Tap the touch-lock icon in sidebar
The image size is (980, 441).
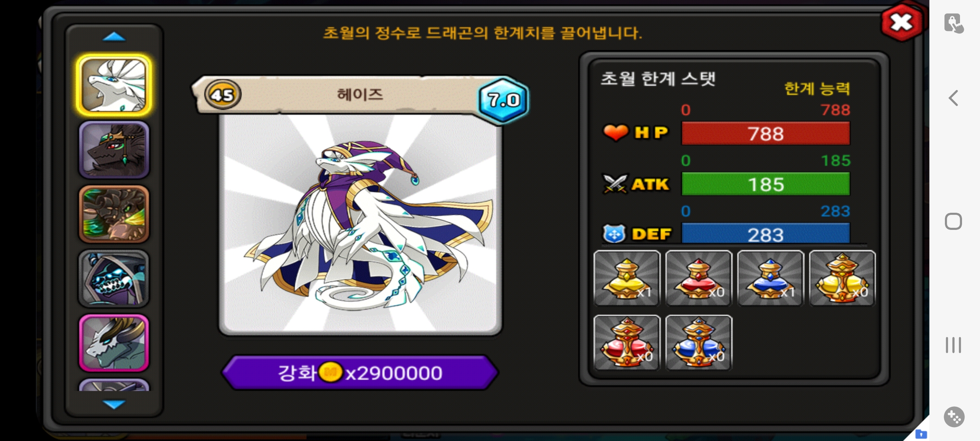pos(954,23)
